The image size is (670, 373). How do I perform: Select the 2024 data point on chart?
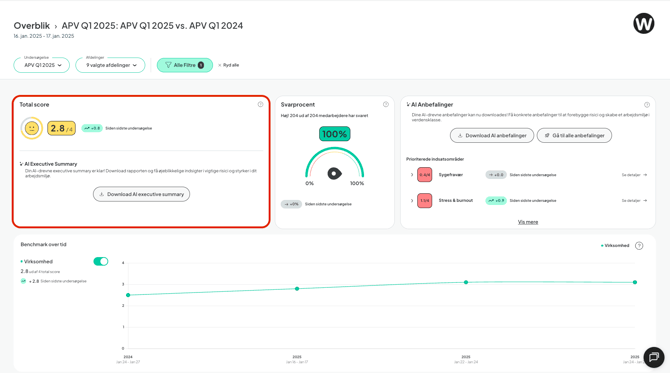128,295
